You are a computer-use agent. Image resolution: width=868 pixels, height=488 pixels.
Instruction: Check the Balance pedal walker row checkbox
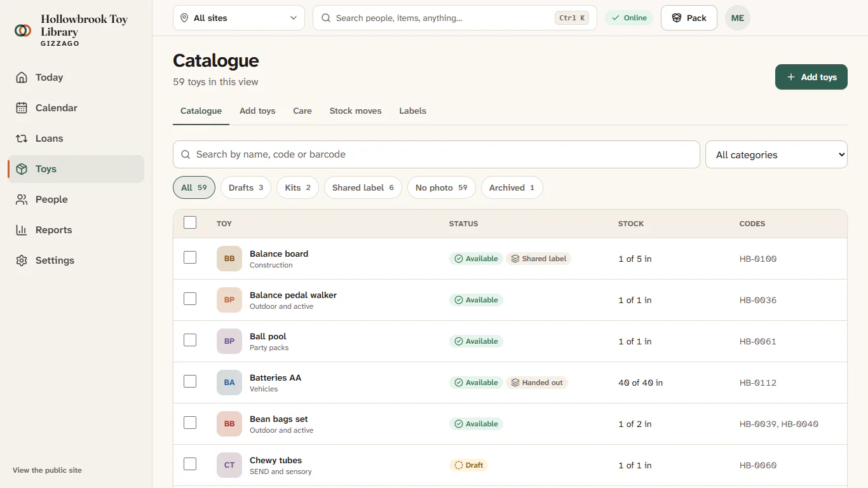[x=190, y=299]
